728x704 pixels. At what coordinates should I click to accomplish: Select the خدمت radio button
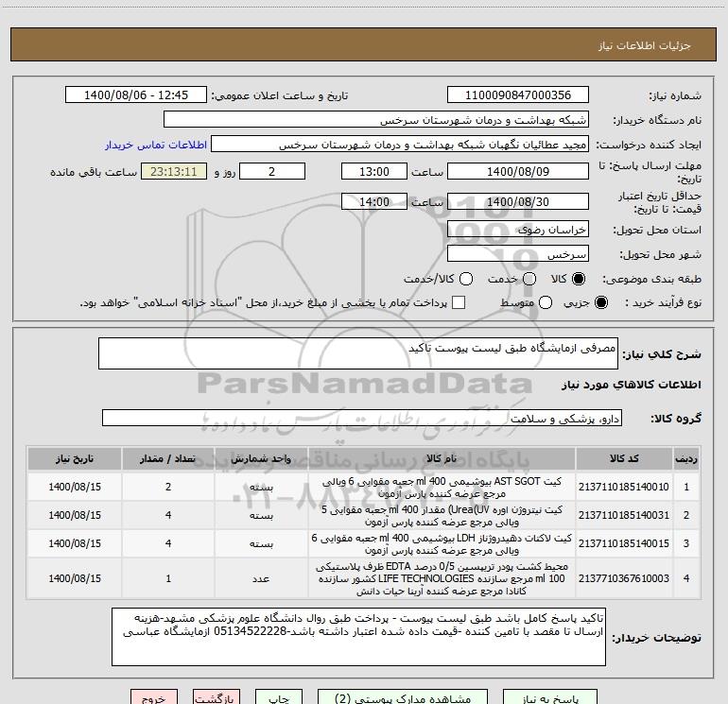pyautogui.click(x=529, y=279)
